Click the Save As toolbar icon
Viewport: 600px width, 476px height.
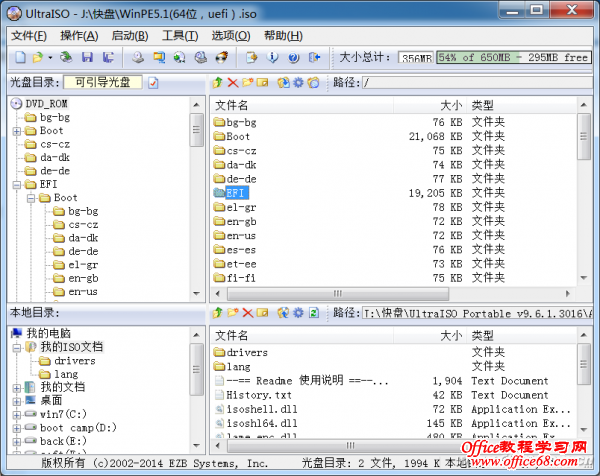108,57
